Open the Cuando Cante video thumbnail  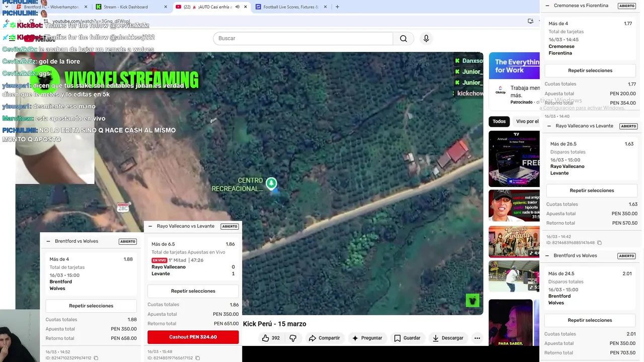pyautogui.click(x=514, y=241)
